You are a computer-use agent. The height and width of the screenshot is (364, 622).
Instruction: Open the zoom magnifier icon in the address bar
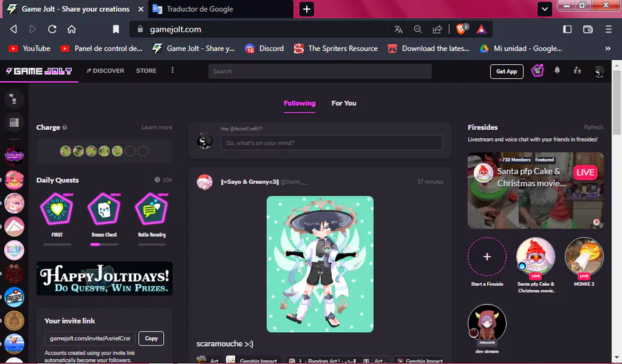coord(417,29)
